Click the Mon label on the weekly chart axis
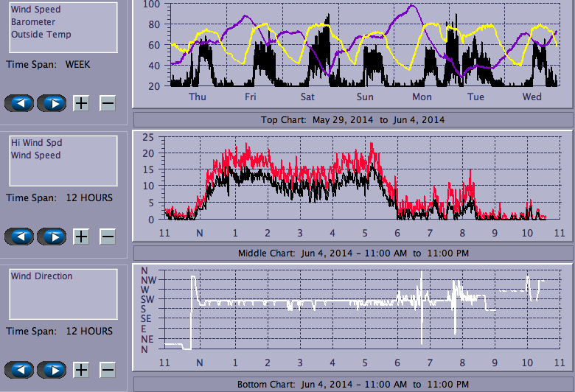 [x=422, y=97]
